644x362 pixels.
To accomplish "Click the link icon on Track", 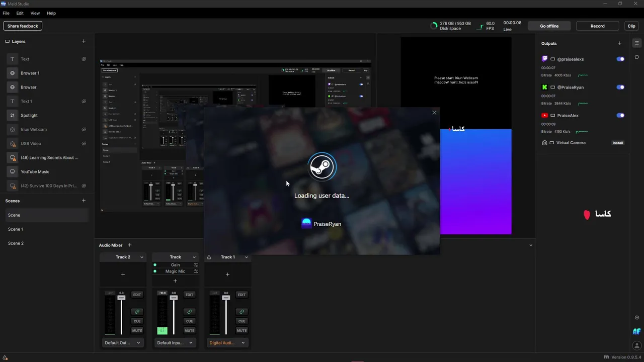I will pyautogui.click(x=189, y=312).
